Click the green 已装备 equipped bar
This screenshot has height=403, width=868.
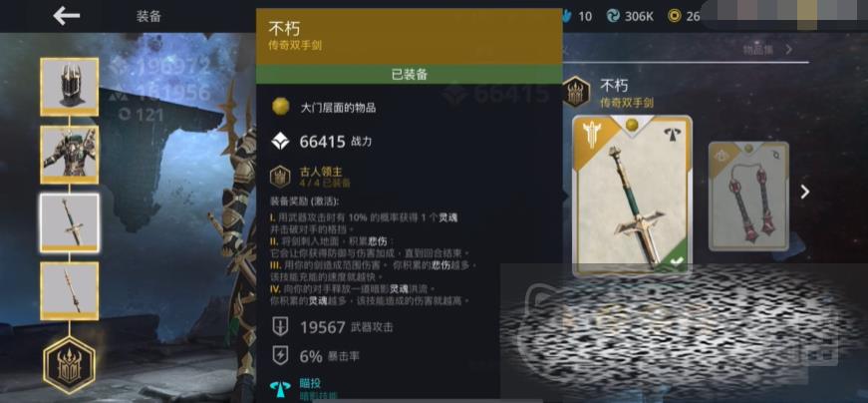coord(410,75)
